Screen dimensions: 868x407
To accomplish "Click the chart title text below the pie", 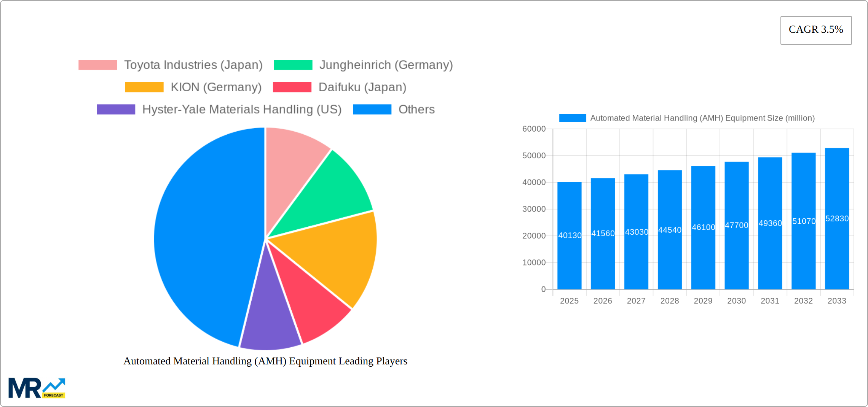I will [x=265, y=361].
